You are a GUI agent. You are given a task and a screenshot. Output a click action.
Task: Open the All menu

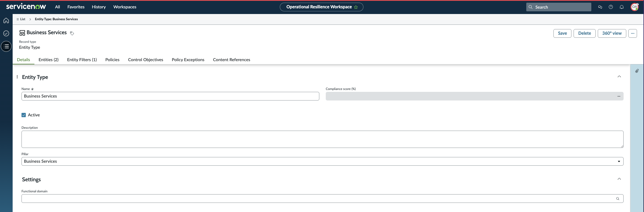(x=58, y=7)
